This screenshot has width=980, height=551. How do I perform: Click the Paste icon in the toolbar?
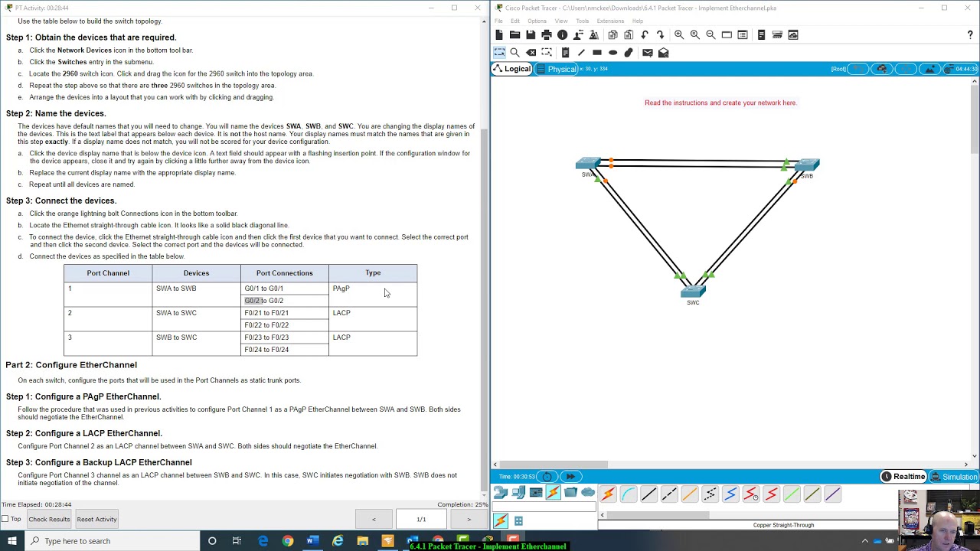[x=629, y=35]
